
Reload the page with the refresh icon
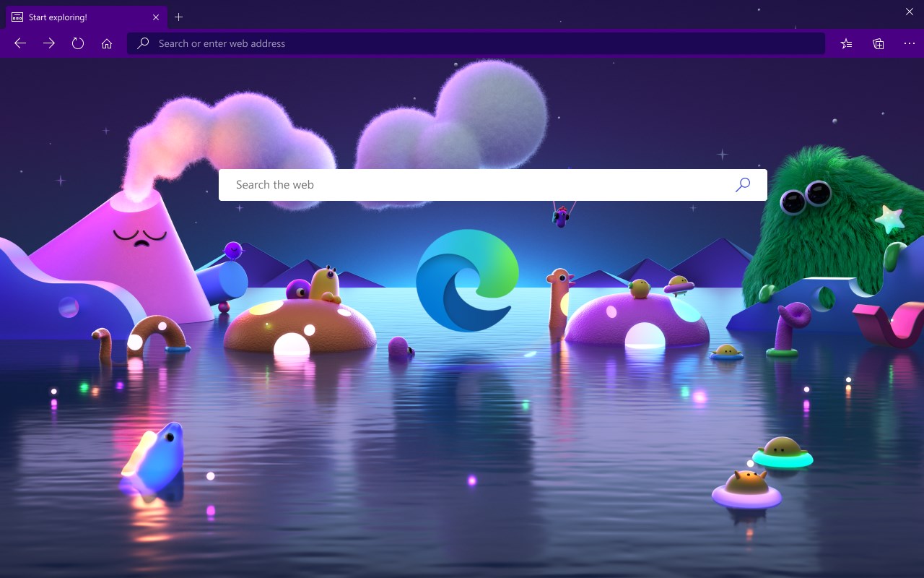(78, 43)
